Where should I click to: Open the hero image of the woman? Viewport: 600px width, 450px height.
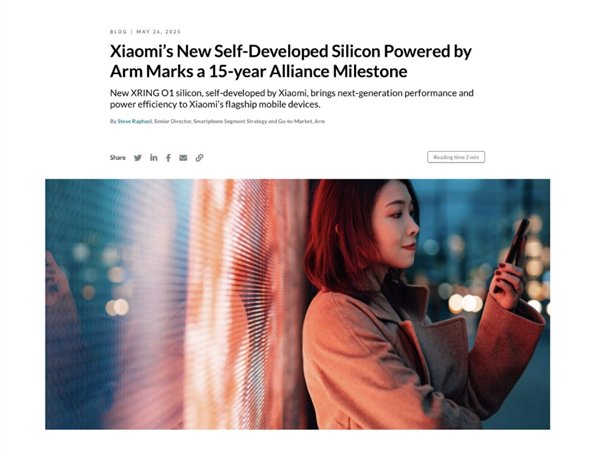click(297, 304)
